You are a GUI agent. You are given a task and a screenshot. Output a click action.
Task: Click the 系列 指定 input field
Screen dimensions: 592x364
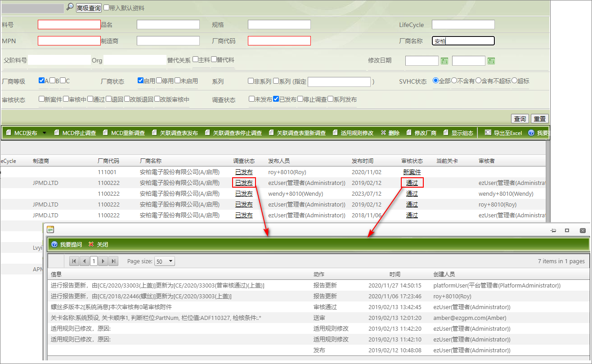pos(339,81)
